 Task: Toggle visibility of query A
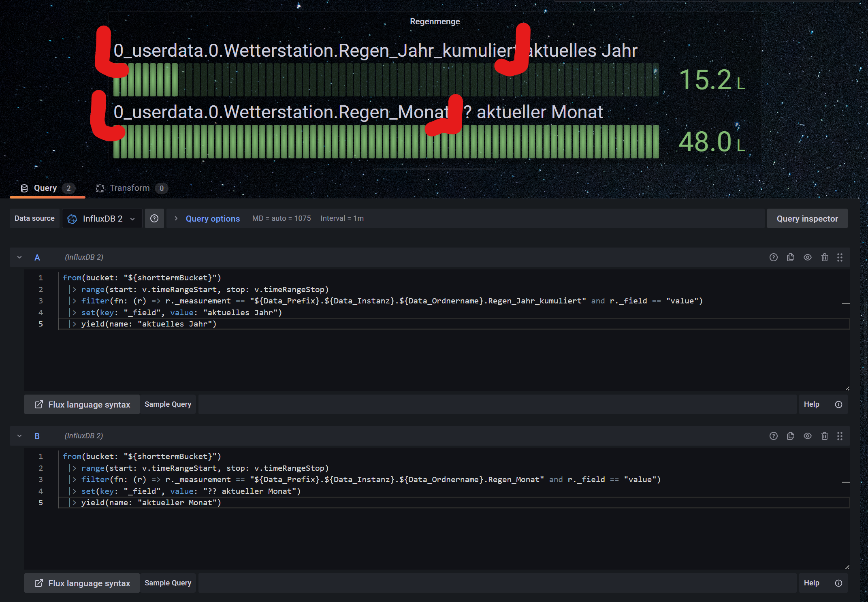(807, 257)
